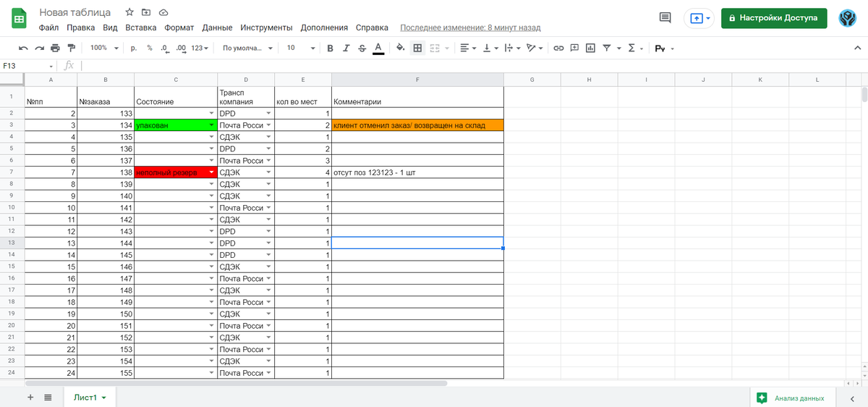This screenshot has height=407, width=868.
Task: Click the increase decimal places icon
Action: click(181, 48)
